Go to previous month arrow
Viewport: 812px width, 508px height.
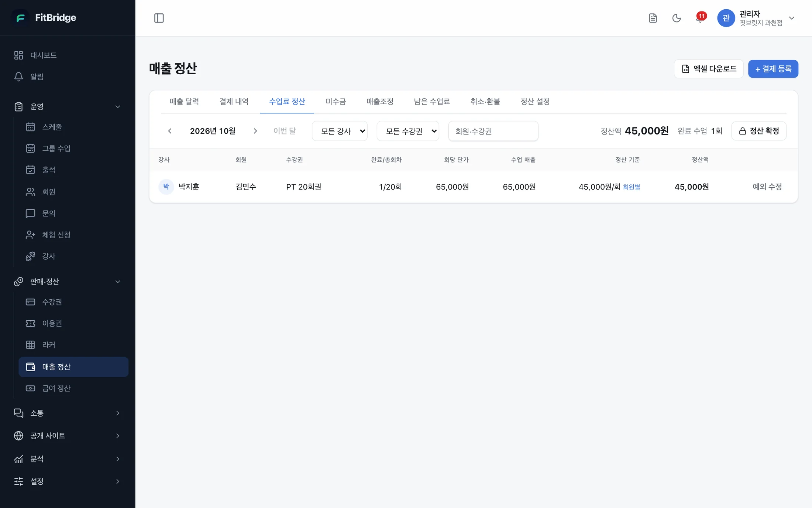170,131
